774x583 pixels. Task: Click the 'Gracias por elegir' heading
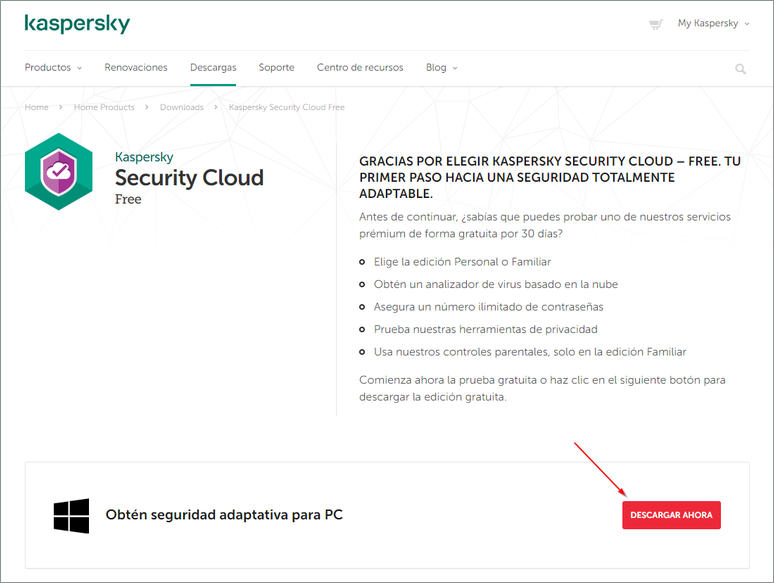[x=550, y=177]
